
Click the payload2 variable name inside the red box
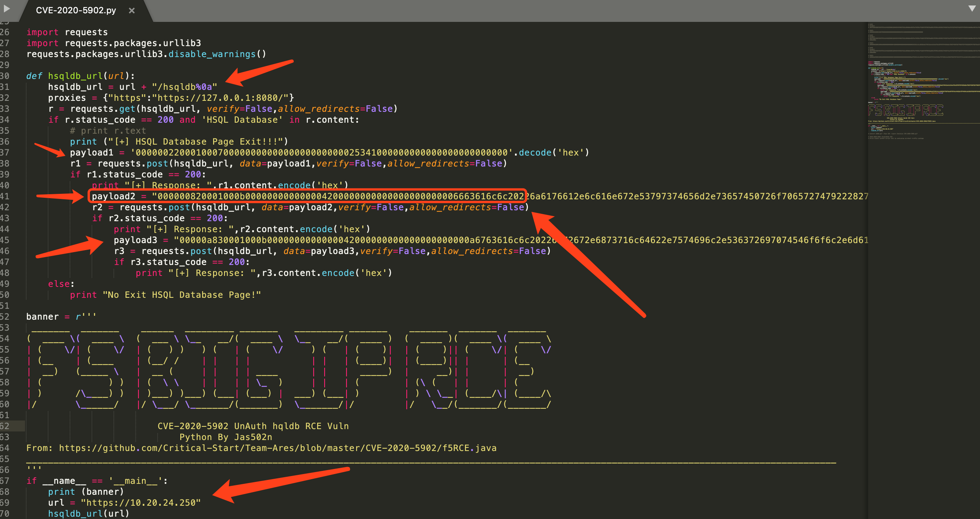pyautogui.click(x=113, y=196)
